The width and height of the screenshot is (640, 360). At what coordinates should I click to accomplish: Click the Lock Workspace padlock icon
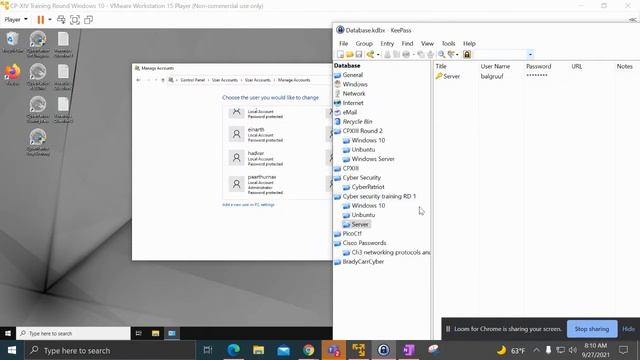pyautogui.click(x=467, y=54)
